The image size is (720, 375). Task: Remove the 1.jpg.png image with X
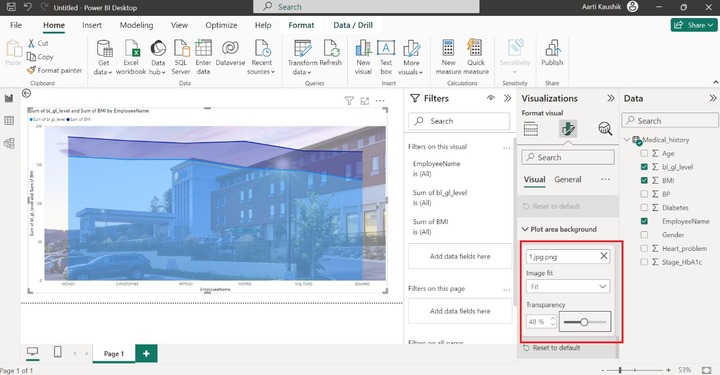[603, 256]
